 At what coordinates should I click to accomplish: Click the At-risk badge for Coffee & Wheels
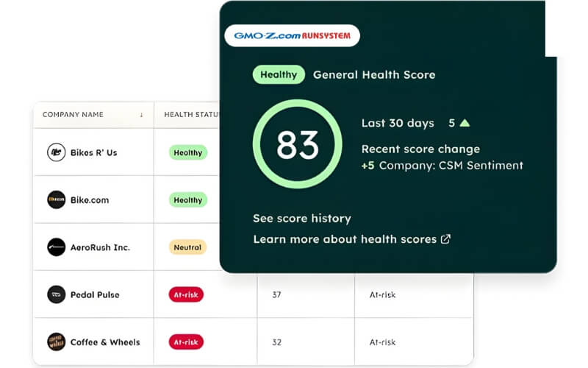[186, 342]
